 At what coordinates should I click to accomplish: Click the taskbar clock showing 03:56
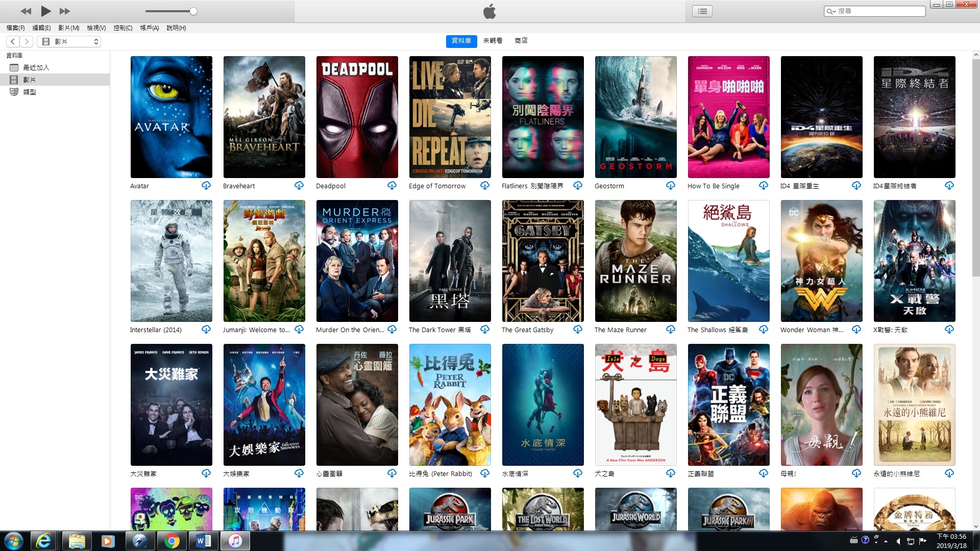951,541
